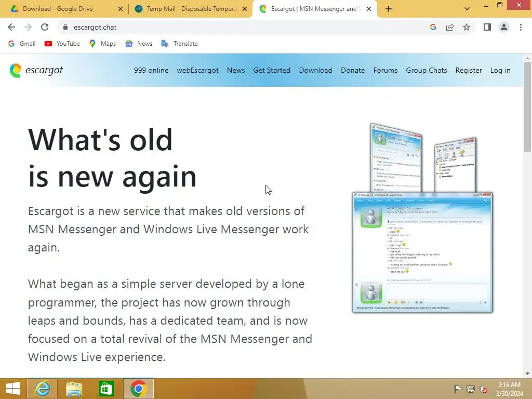Click the network icon in system tray
The height and width of the screenshot is (399, 532).
[x=471, y=389]
